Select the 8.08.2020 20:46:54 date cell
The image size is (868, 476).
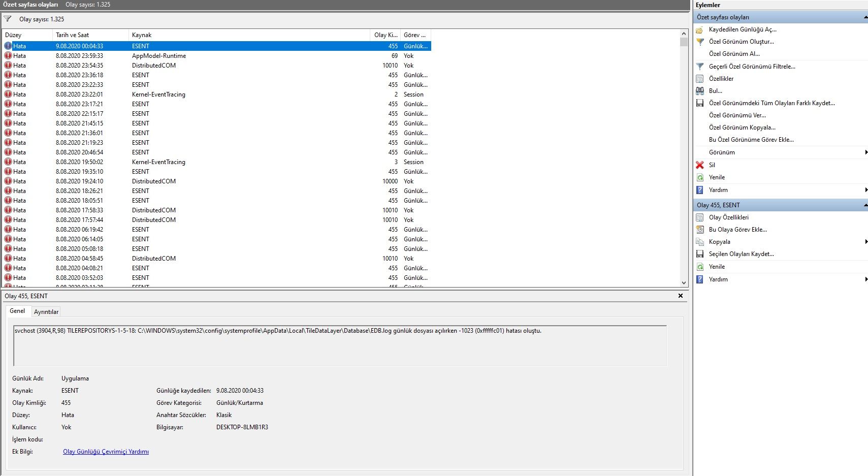(x=79, y=152)
